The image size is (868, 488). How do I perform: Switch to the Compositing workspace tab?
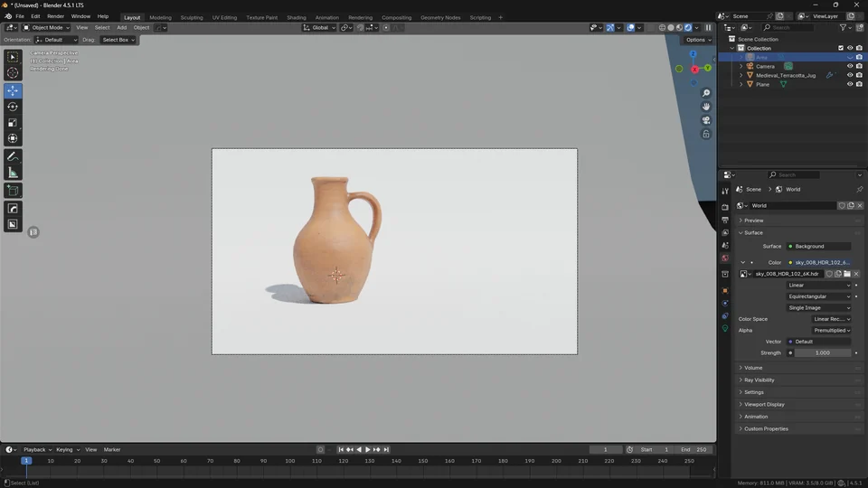point(396,18)
